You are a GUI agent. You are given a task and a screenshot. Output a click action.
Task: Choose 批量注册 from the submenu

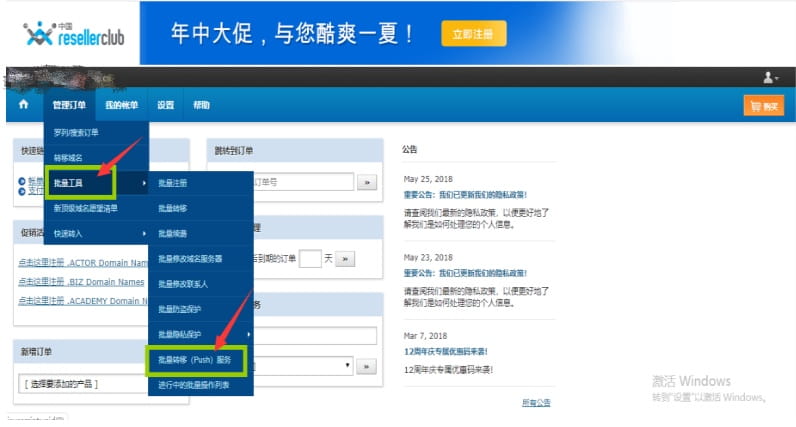coord(172,183)
